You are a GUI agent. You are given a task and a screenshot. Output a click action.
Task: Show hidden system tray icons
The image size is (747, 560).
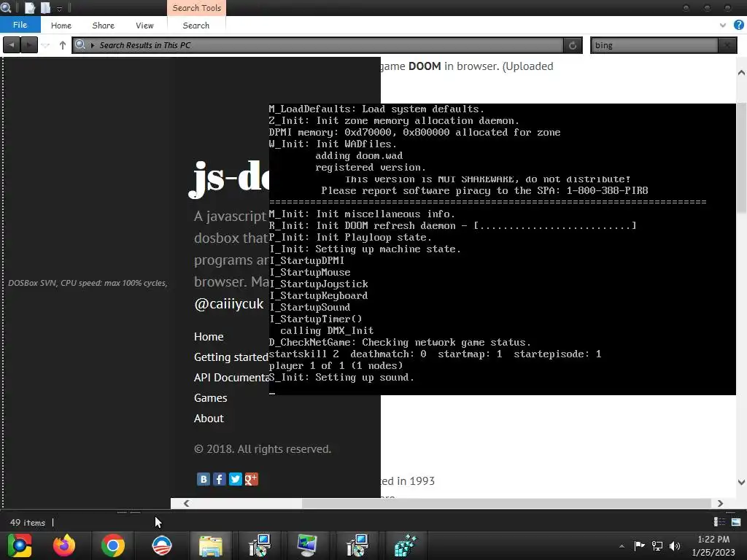point(622,546)
